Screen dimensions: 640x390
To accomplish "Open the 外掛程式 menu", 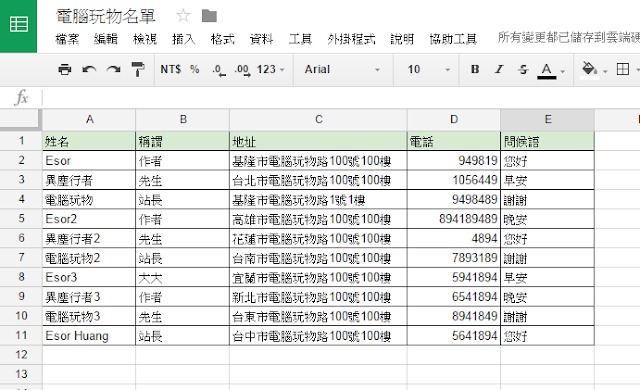I will point(351,39).
